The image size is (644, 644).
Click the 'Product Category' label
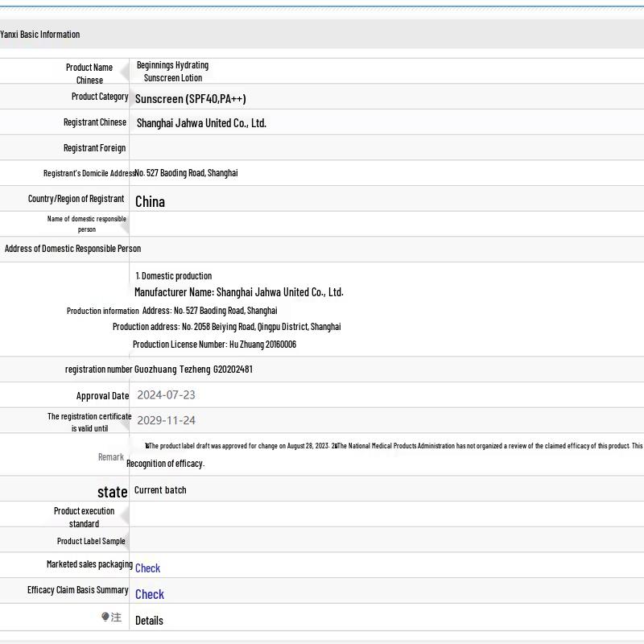(100, 97)
